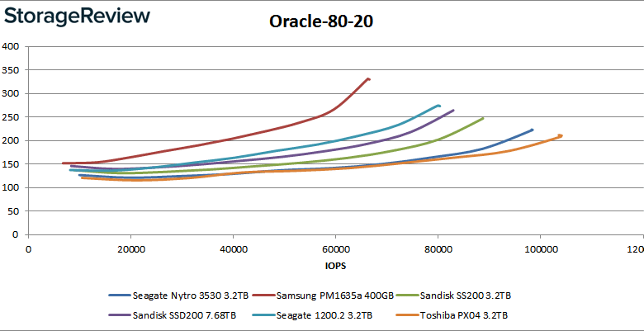Viewport: 644px width, 331px height.
Task: Click the red Samsung curve endpoint near 330
Action: coord(368,79)
